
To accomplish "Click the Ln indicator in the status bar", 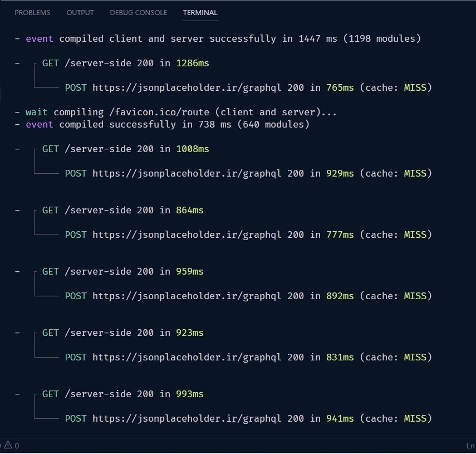I will click(x=470, y=446).
